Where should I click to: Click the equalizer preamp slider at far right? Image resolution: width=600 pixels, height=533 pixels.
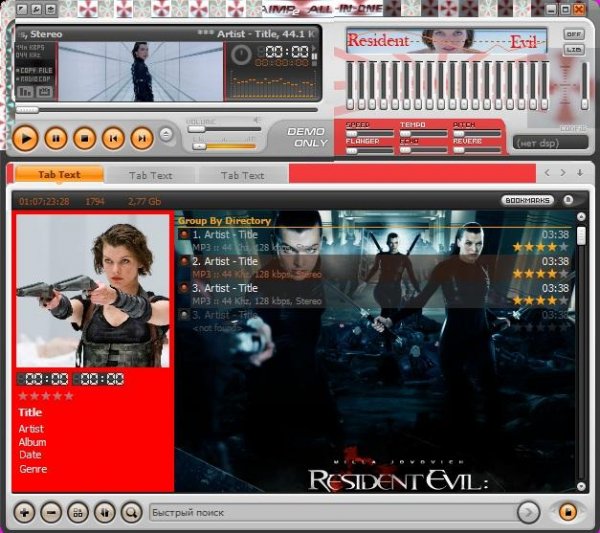pyautogui.click(x=584, y=86)
